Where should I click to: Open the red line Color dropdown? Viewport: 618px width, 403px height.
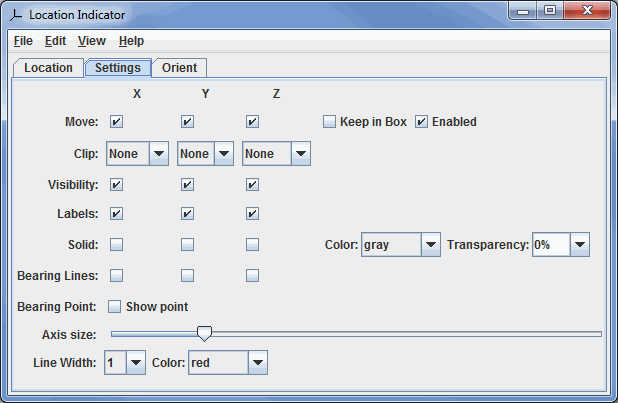[x=257, y=363]
